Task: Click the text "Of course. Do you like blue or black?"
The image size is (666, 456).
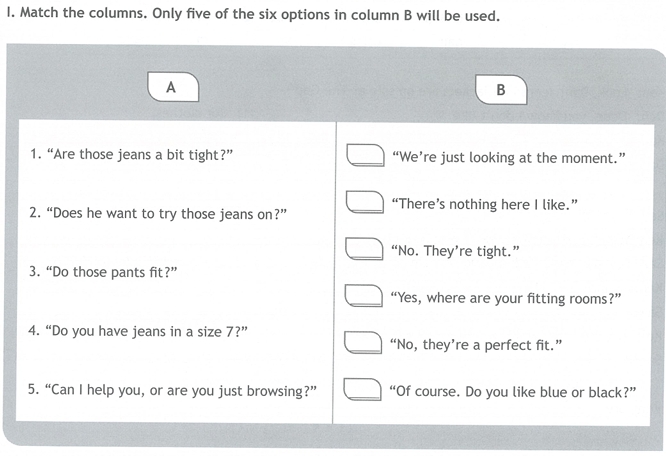Action: click(513, 392)
